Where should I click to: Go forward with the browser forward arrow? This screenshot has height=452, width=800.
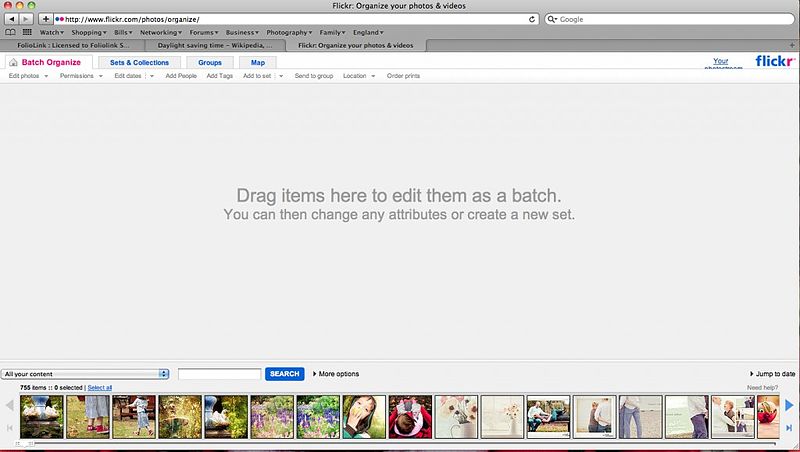26,19
